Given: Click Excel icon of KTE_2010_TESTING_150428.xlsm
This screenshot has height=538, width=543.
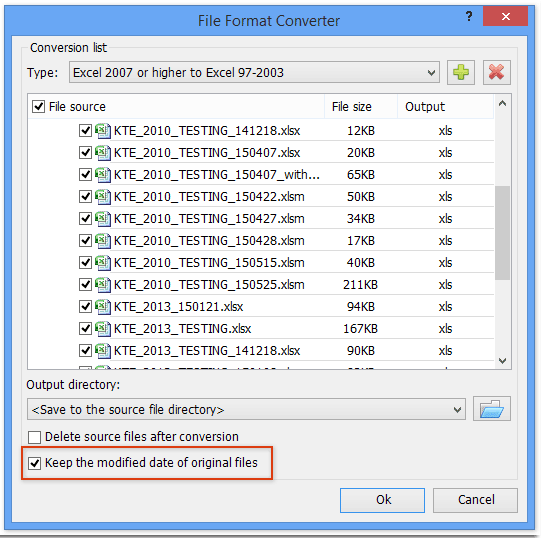Looking at the screenshot, I should point(103,241).
